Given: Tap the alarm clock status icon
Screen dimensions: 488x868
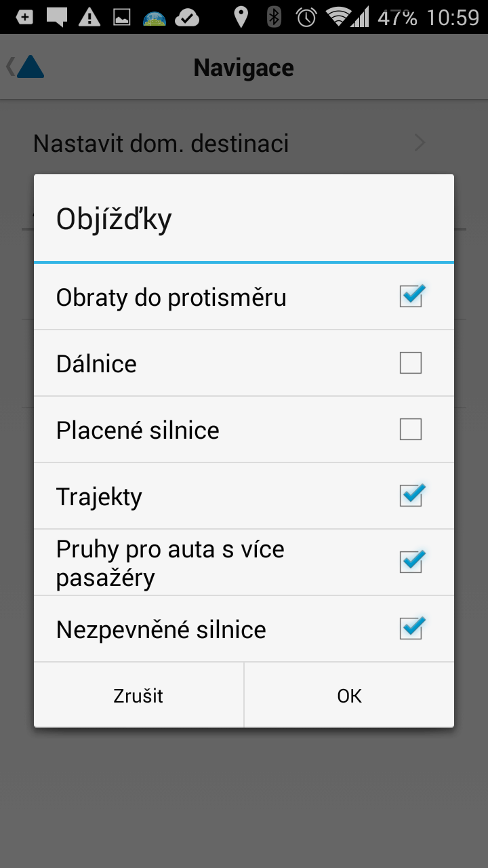Looking at the screenshot, I should pyautogui.click(x=307, y=17).
